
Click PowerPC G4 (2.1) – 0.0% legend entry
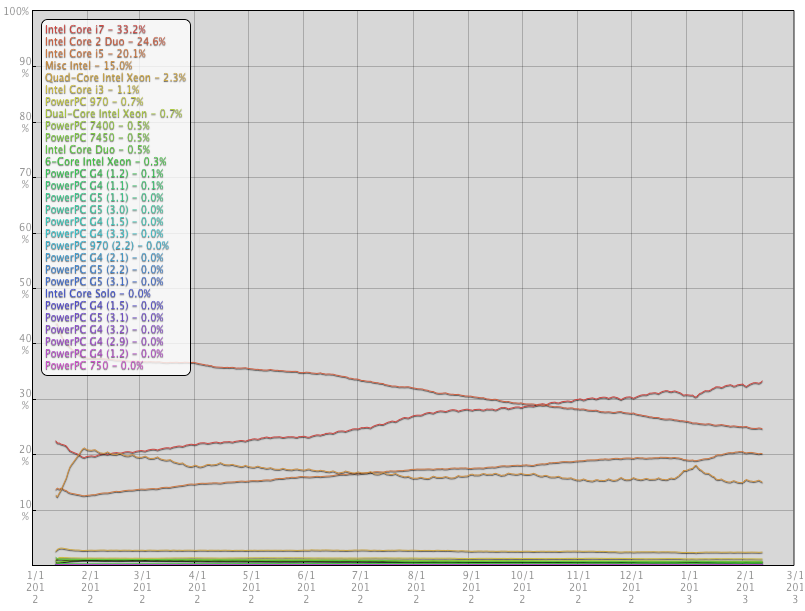tap(104, 258)
